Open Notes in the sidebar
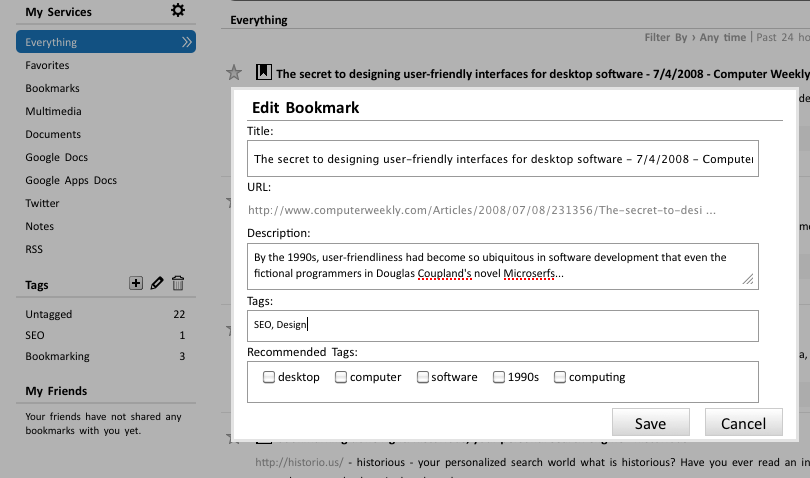This screenshot has height=478, width=810. (x=39, y=226)
